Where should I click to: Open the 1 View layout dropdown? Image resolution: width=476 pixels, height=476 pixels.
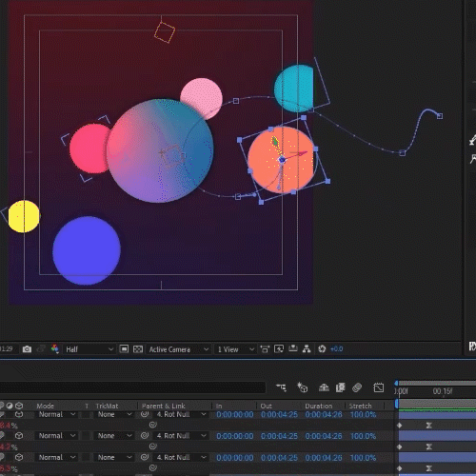click(235, 349)
